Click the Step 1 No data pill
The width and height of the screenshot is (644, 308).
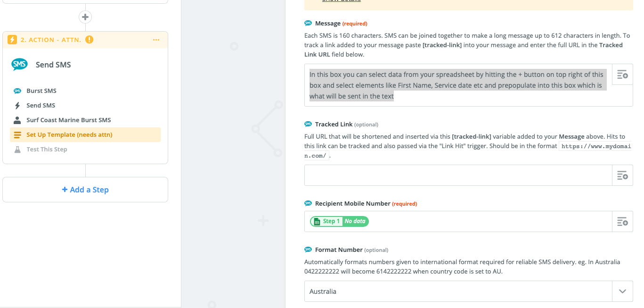point(339,221)
